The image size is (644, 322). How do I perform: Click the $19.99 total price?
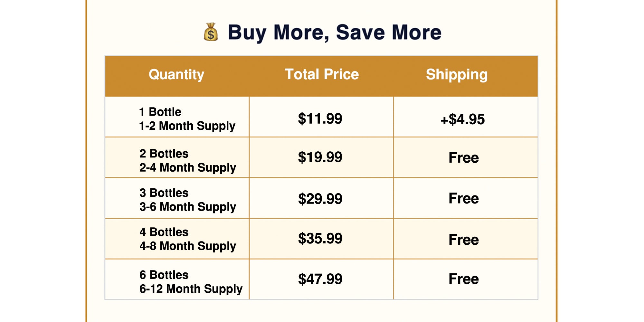click(320, 157)
